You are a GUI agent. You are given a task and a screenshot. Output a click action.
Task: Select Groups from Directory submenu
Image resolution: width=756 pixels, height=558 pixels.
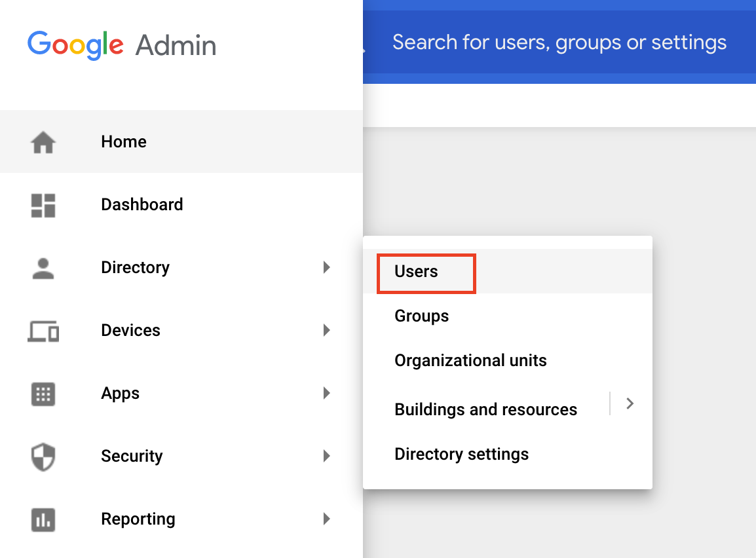(422, 316)
